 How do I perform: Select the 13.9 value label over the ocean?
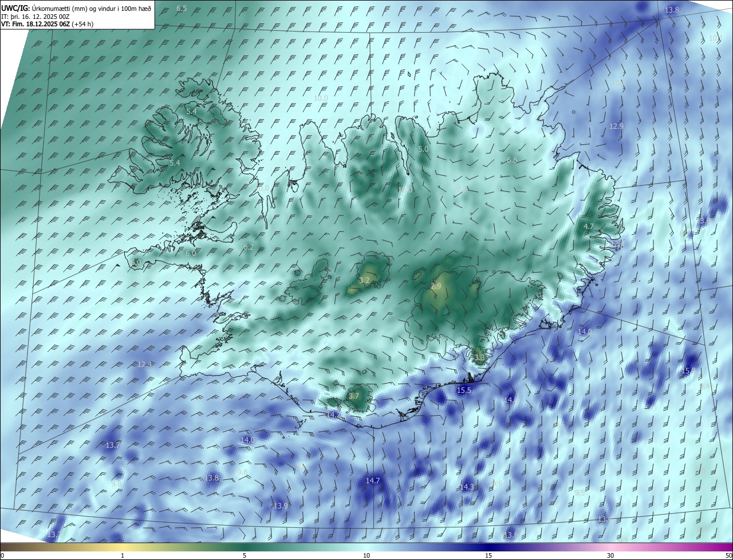[281, 506]
